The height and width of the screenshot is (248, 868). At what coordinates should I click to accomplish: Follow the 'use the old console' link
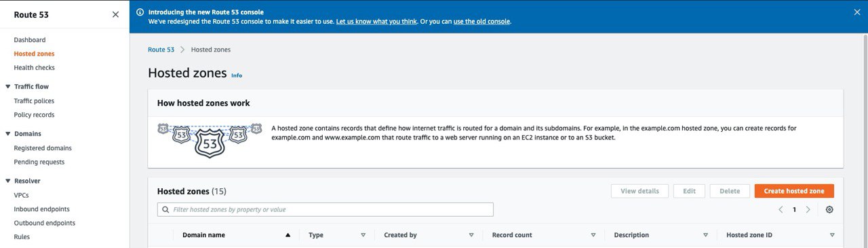click(x=481, y=21)
